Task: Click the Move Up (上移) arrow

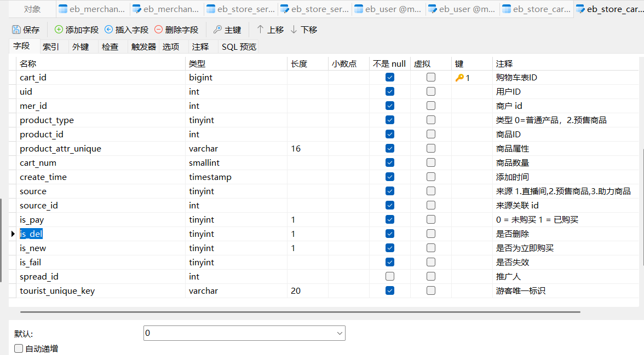Action: tap(261, 30)
